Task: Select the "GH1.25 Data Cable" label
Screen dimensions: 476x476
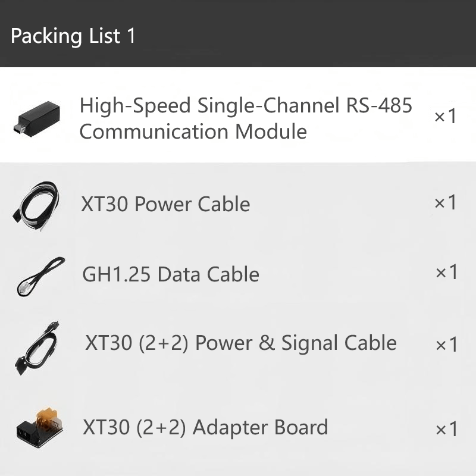Action: point(171,274)
